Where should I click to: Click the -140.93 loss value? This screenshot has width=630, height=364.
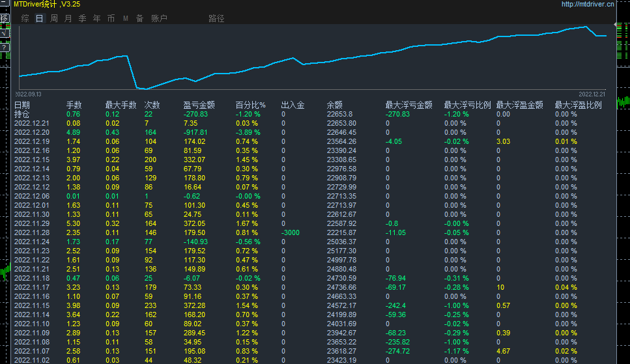195,242
